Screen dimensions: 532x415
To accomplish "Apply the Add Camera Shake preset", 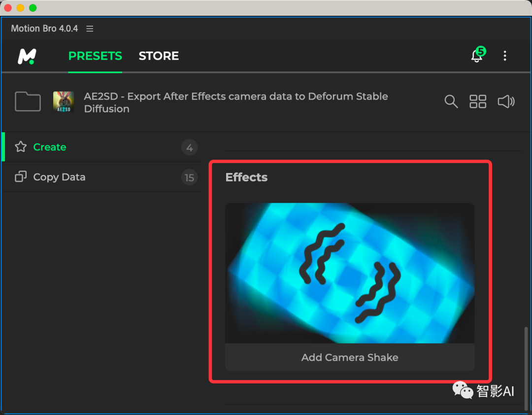I will 350,357.
